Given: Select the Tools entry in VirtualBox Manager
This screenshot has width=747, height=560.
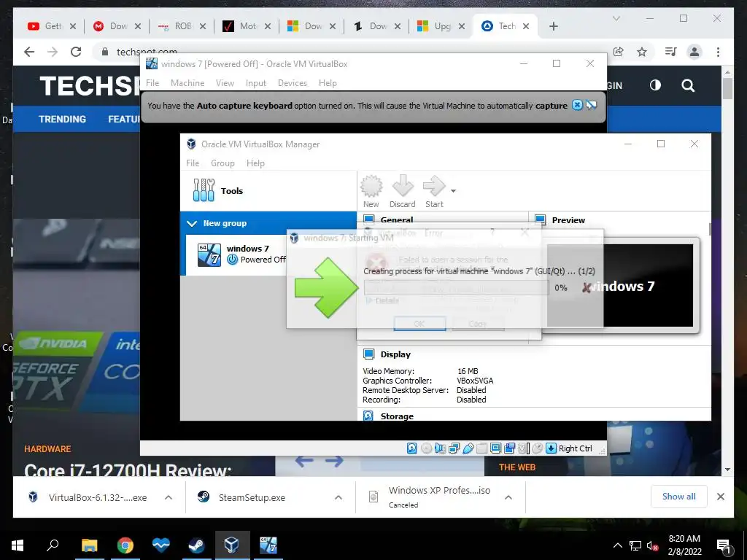Looking at the screenshot, I should (x=268, y=190).
